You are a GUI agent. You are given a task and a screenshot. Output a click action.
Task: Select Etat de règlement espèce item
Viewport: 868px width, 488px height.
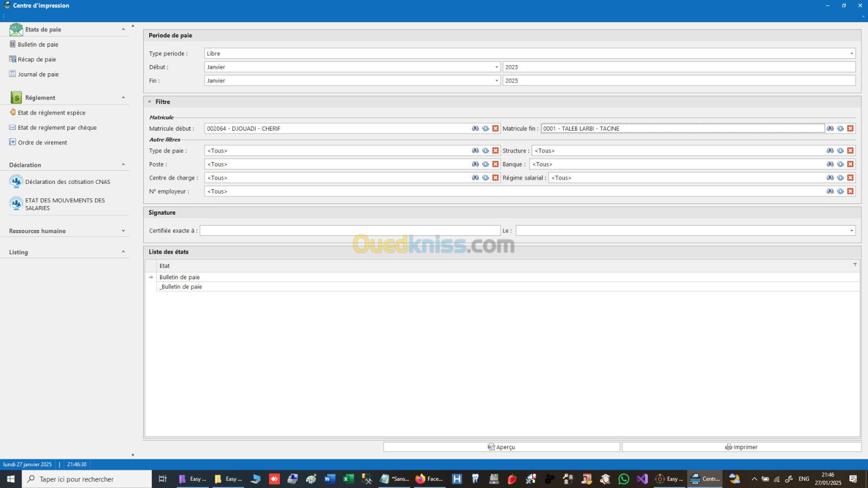click(x=52, y=113)
